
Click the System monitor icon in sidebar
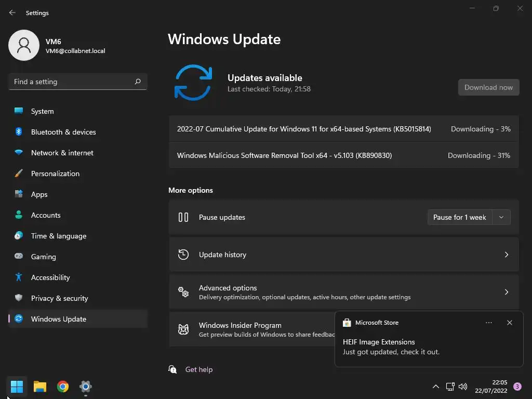19,111
